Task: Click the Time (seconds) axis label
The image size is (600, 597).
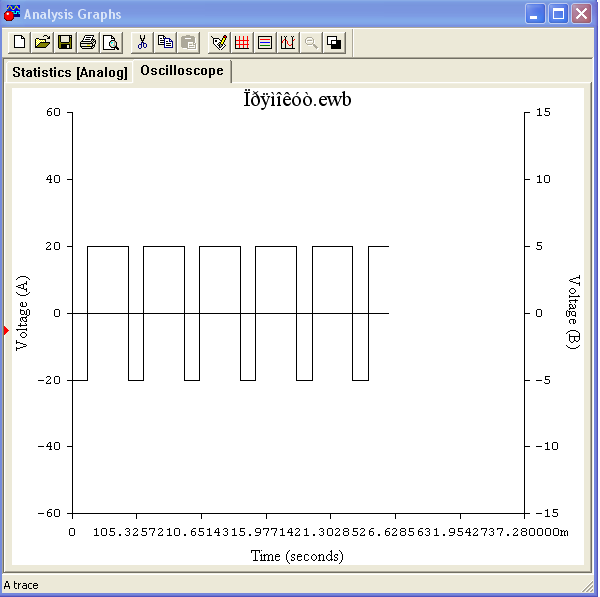Action: point(297,556)
